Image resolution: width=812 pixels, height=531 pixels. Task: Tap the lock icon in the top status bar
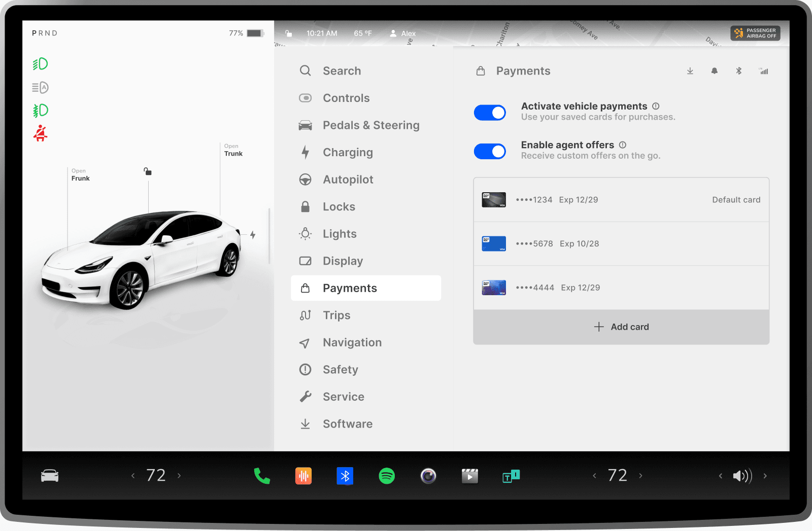tap(288, 33)
